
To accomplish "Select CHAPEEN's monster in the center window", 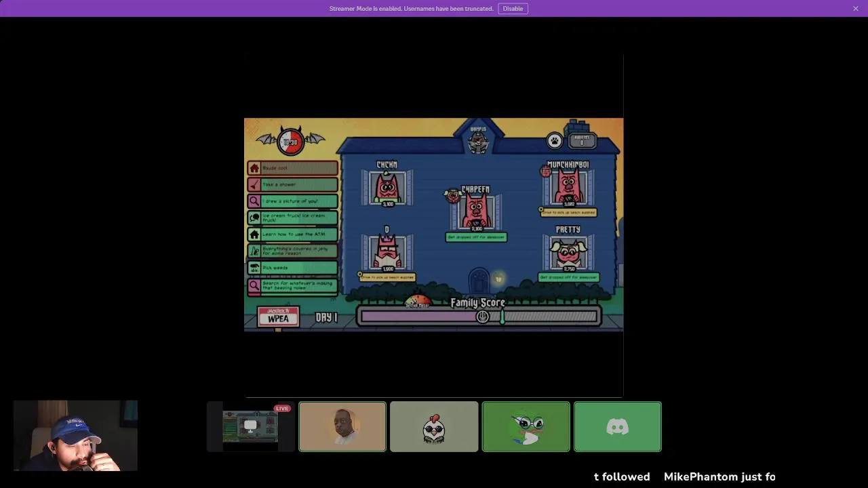I will (x=476, y=212).
